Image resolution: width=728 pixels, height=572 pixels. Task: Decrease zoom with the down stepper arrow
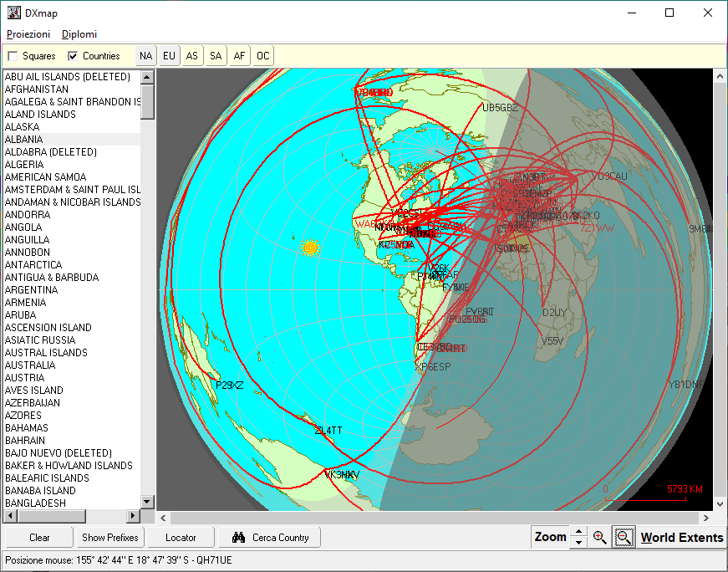[578, 543]
